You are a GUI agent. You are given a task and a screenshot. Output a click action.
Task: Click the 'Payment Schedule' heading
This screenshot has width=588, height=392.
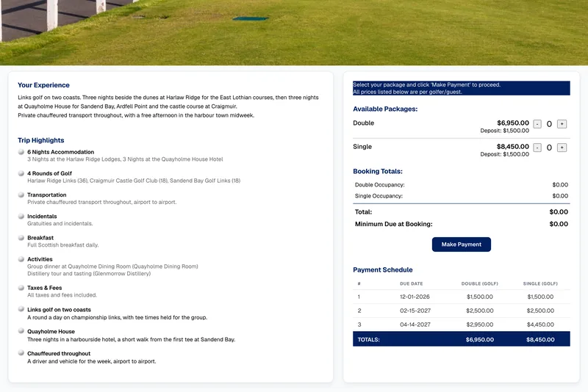pyautogui.click(x=382, y=269)
